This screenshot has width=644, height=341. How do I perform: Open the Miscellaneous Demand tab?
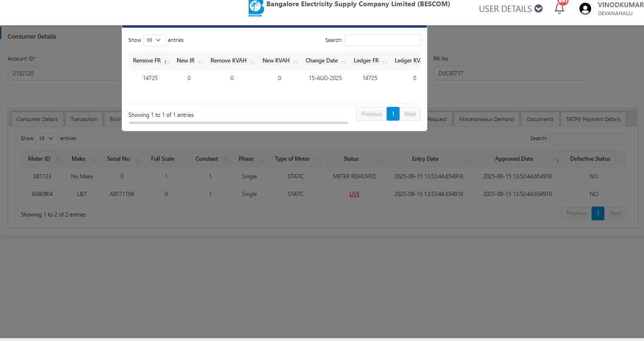(x=486, y=119)
